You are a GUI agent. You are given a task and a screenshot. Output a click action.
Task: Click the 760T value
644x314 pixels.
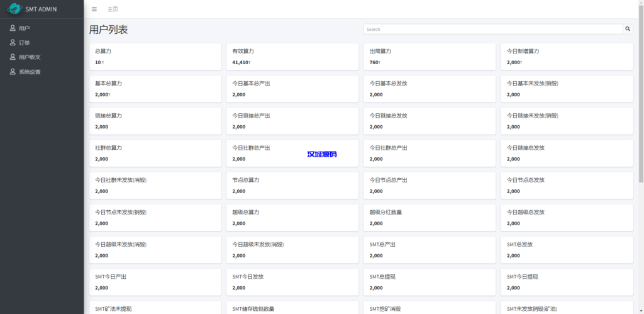point(375,62)
